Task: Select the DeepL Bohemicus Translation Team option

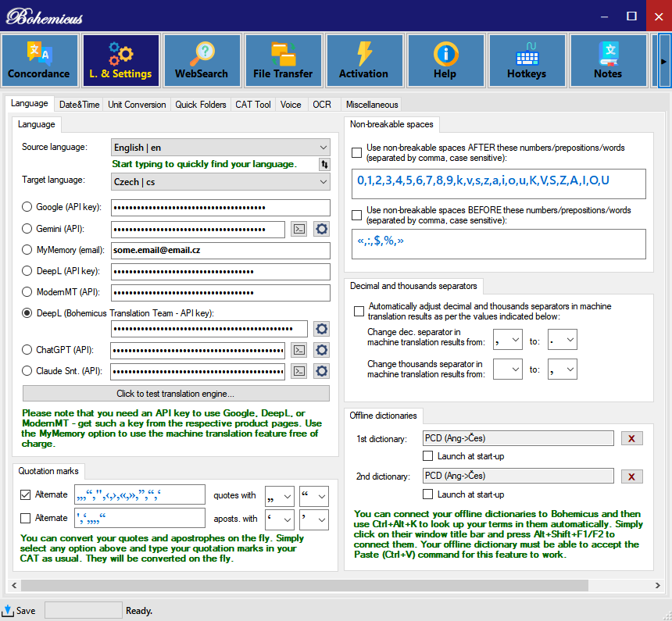Action: tap(27, 312)
